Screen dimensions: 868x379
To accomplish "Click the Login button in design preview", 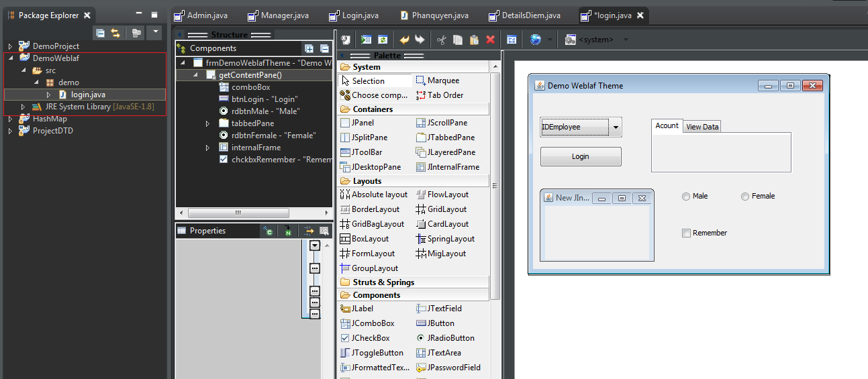I will [x=581, y=156].
